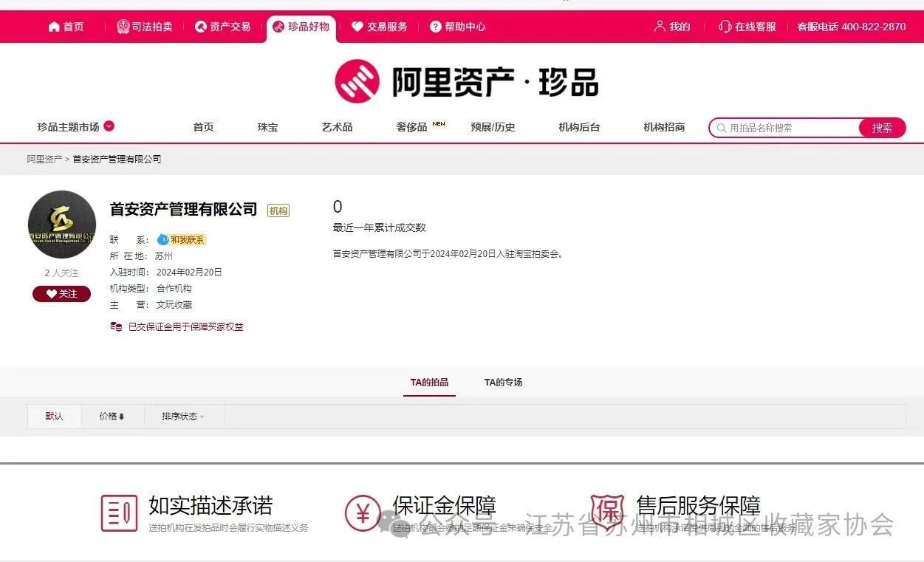Click the 如实描述承诺 heading
924x562 pixels.
(211, 506)
